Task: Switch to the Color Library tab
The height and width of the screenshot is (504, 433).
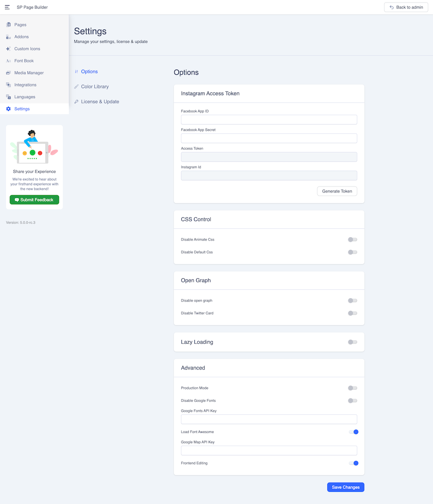Action: click(x=94, y=87)
